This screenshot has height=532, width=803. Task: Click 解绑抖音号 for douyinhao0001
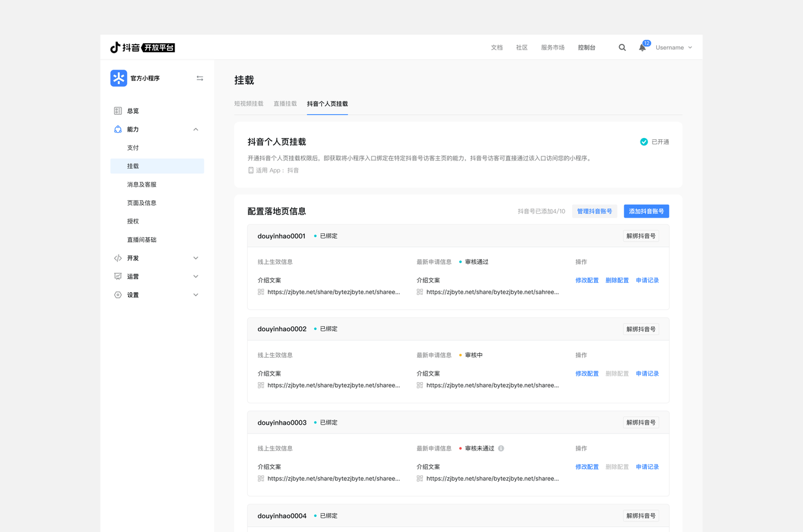pyautogui.click(x=641, y=236)
